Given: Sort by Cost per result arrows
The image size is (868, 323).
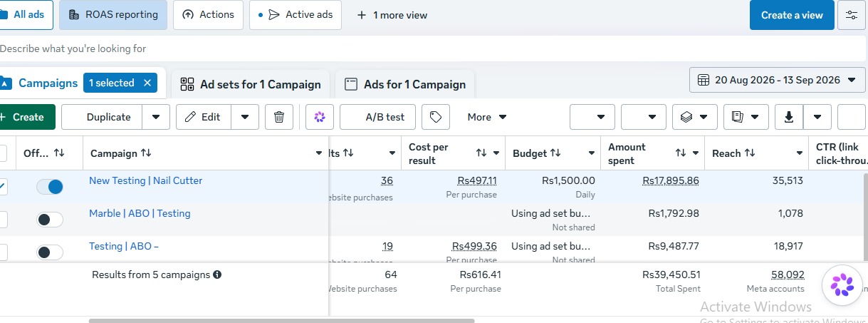Looking at the screenshot, I should (481, 153).
